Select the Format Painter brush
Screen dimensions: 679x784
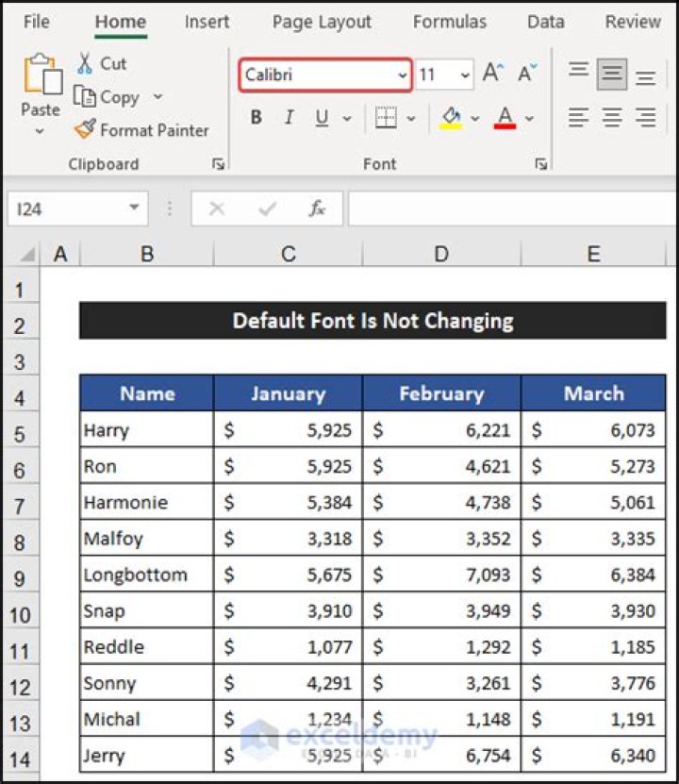point(85,129)
